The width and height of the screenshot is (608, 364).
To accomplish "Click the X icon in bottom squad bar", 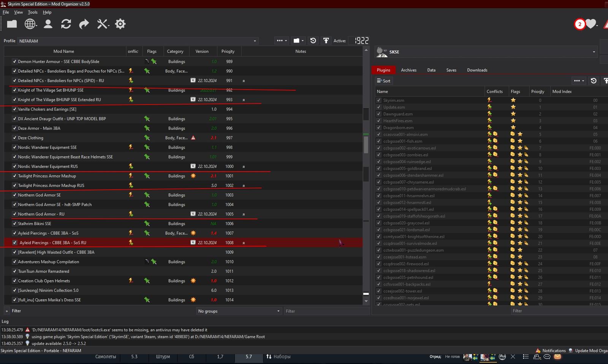I will [513, 357].
